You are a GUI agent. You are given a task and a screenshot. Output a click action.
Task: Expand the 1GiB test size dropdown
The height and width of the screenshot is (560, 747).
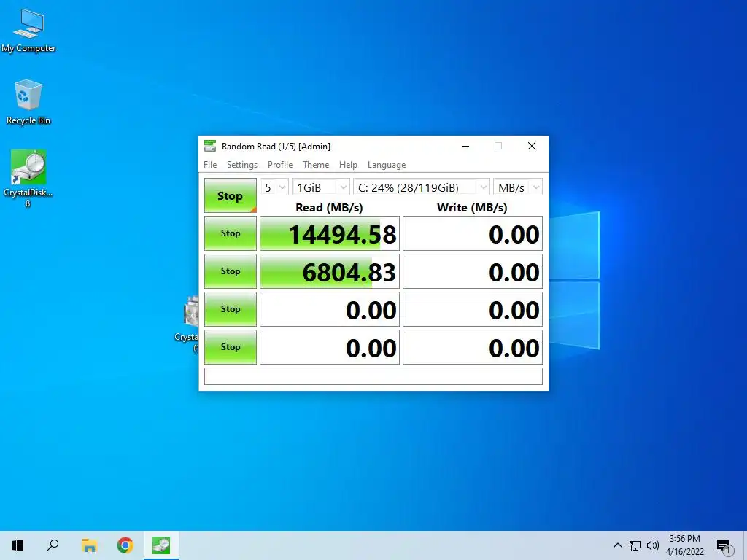(321, 187)
